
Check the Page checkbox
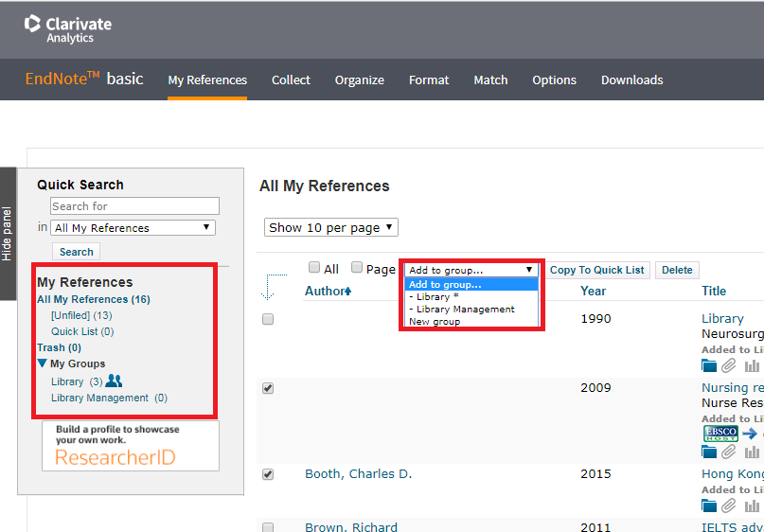pos(357,267)
